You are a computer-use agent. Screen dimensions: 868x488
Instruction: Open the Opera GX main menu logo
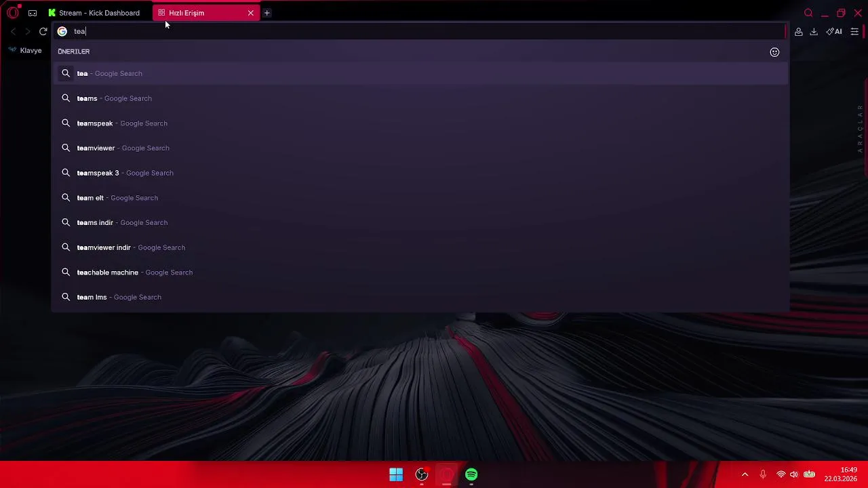(x=12, y=13)
